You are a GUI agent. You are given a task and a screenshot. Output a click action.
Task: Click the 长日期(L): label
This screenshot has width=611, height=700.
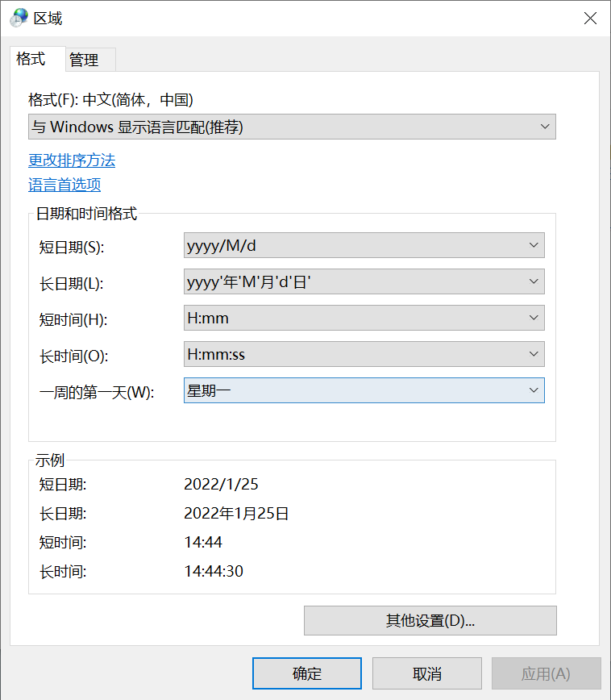[x=72, y=284]
